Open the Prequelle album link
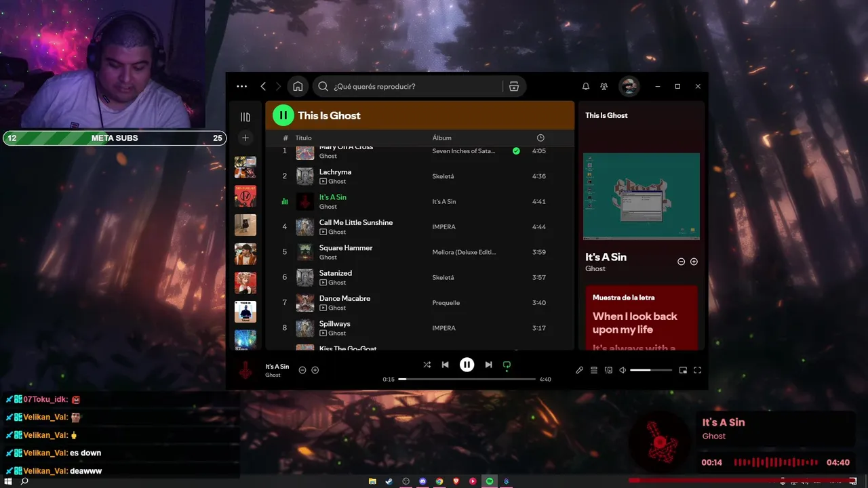Image resolution: width=868 pixels, height=488 pixels. click(446, 303)
